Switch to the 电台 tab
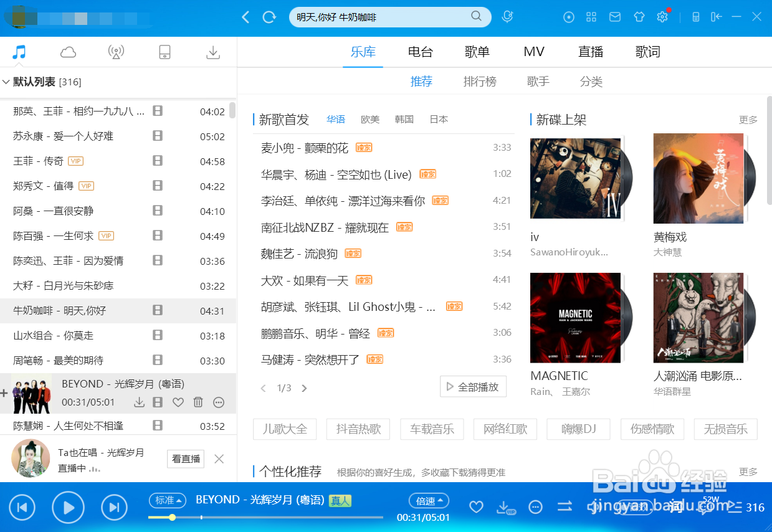 coord(420,52)
